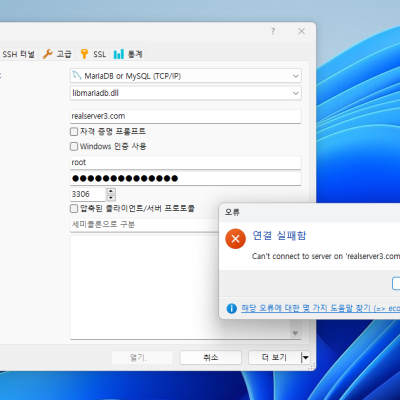The image size is (400, 400).
Task: Click the scrollbar down arrow in comment area
Action: click(295, 333)
